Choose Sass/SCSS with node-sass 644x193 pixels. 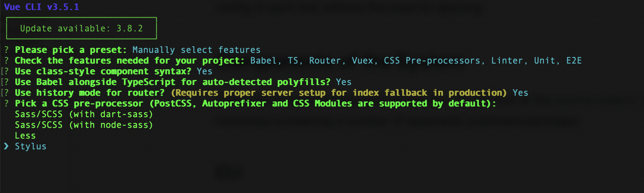pos(84,125)
